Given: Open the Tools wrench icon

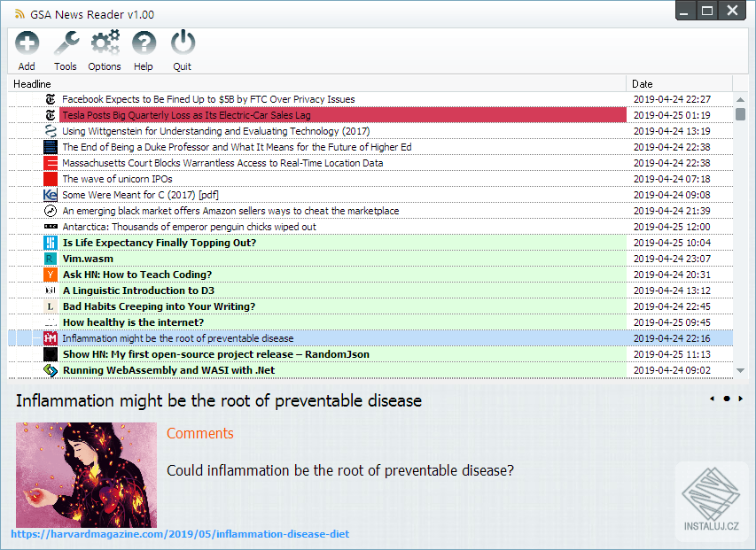Looking at the screenshot, I should [66, 43].
